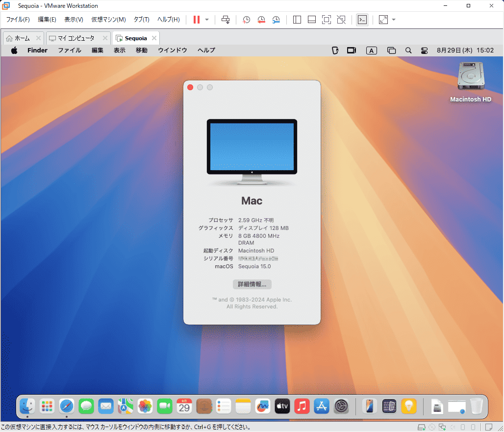Open the ヘルプ(H) menu in VMware

pyautogui.click(x=169, y=20)
